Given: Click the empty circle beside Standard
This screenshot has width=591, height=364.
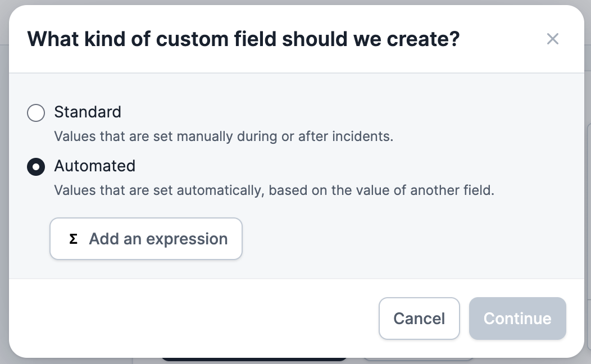Looking at the screenshot, I should click(x=36, y=113).
